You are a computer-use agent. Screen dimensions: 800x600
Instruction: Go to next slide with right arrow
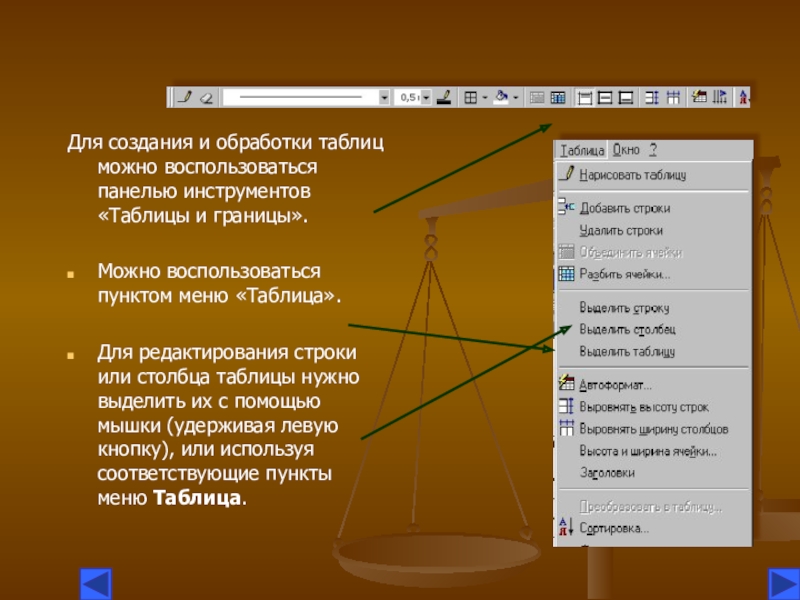coord(784,584)
